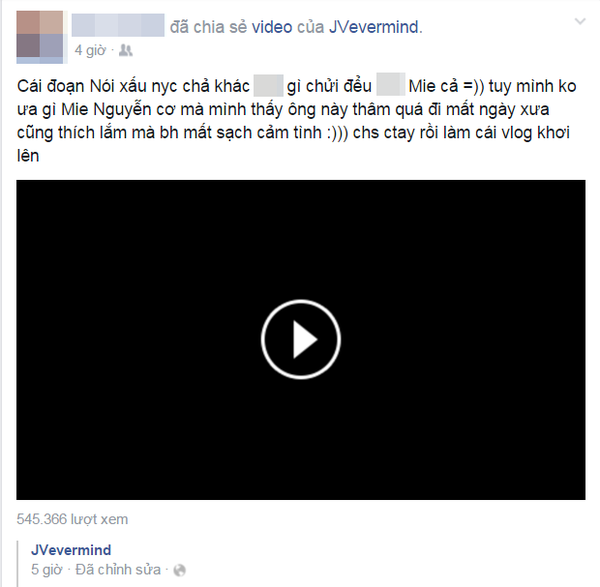The width and height of the screenshot is (600, 587).
Task: View edit history via 'Đã chỉnh sửa'
Action: click(118, 570)
